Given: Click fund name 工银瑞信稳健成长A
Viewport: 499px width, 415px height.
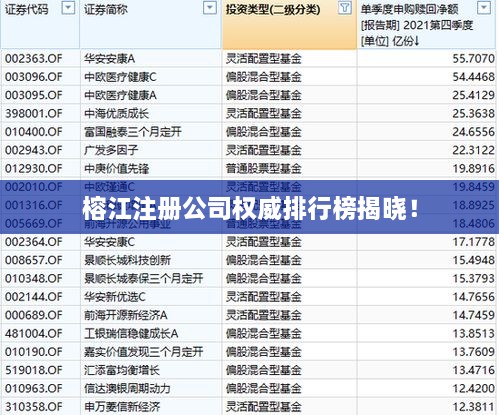Looking at the screenshot, I should [131, 334].
